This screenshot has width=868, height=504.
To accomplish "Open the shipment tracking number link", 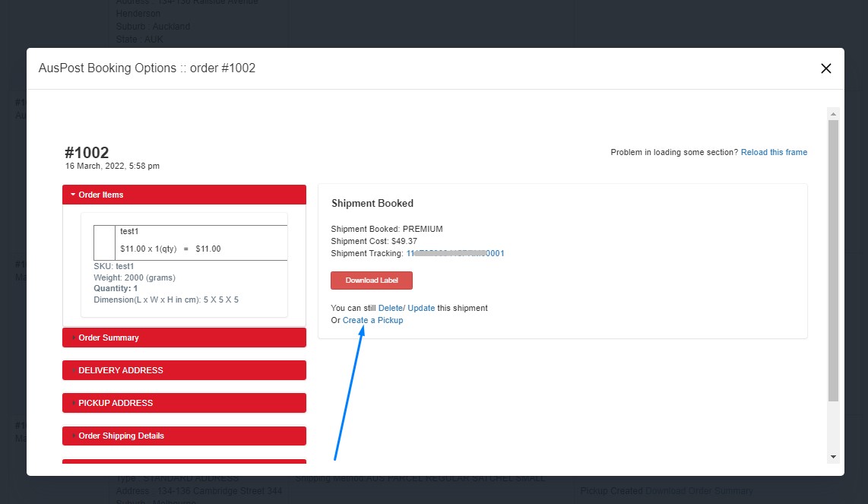I will tap(455, 253).
